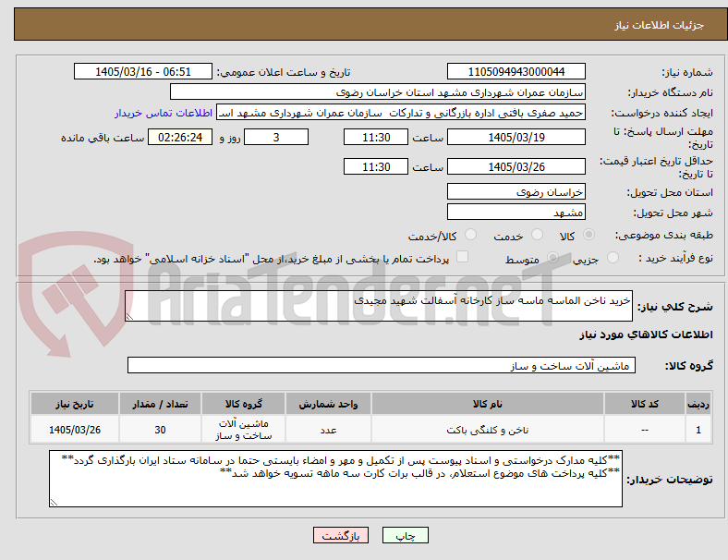Click the شماره نیاز field 1105094943000044
The image size is (728, 560).
coord(516,71)
